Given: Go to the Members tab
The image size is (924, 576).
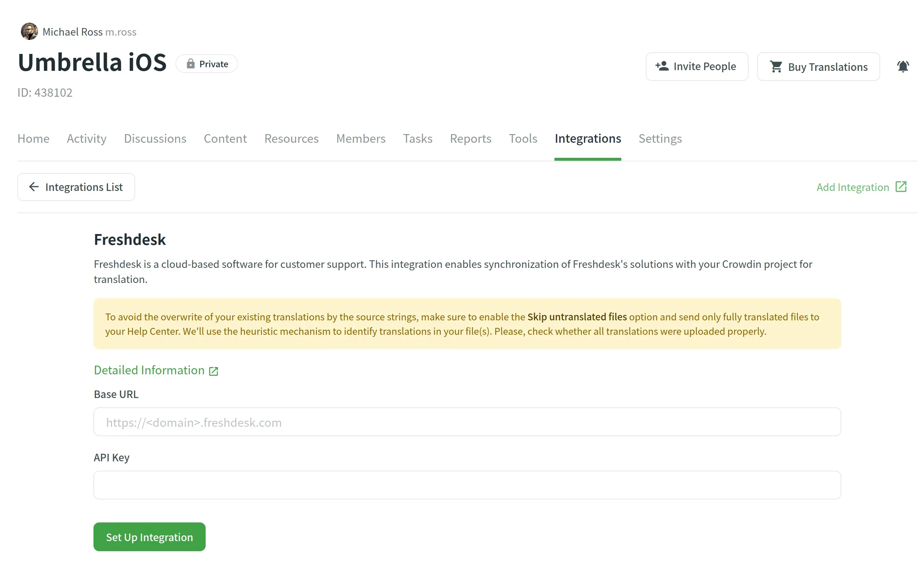Looking at the screenshot, I should point(361,139).
